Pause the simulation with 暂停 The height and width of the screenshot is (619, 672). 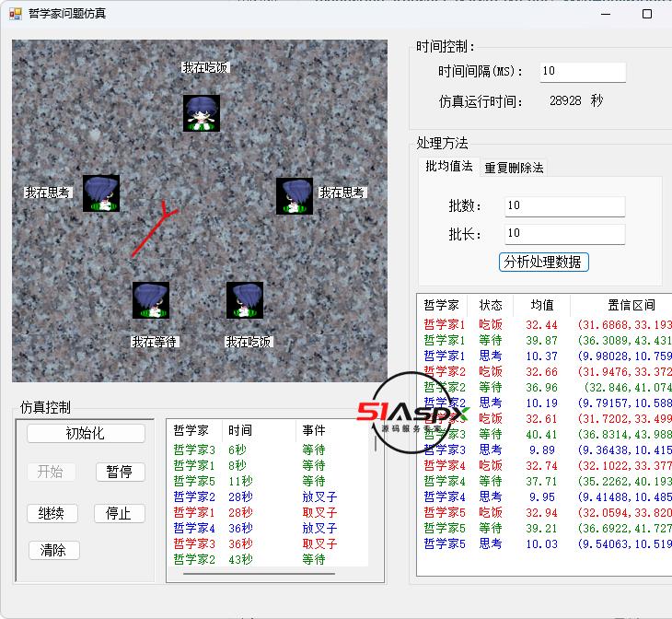120,472
